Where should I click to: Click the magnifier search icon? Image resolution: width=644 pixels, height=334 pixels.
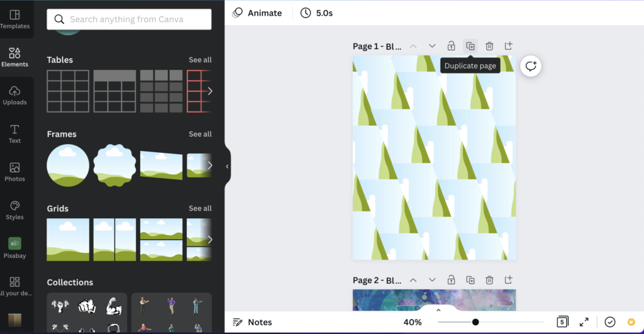pos(59,19)
